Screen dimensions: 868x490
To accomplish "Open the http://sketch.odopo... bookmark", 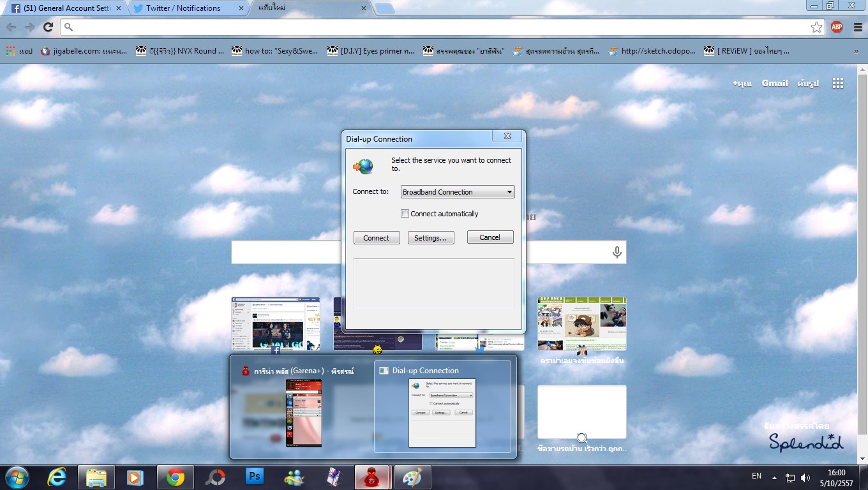I will click(x=652, y=51).
